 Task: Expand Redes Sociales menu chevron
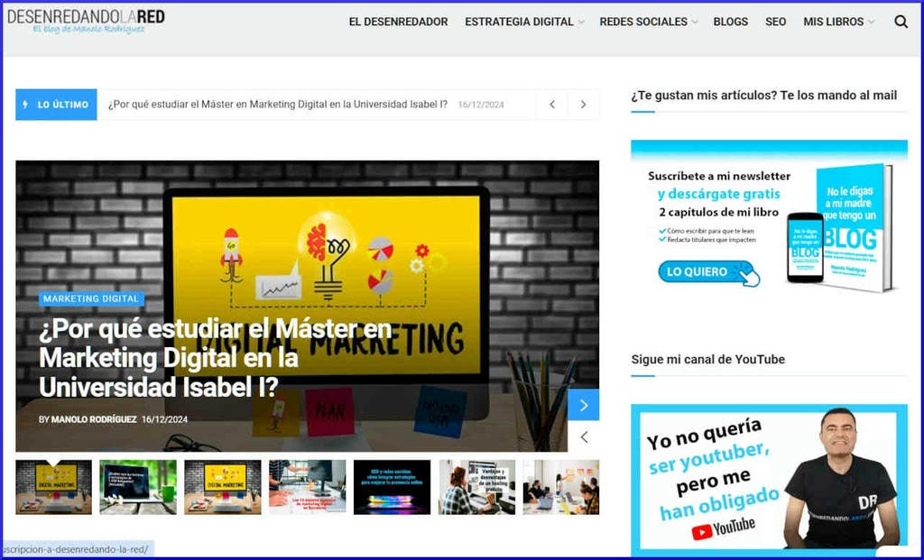tap(695, 23)
